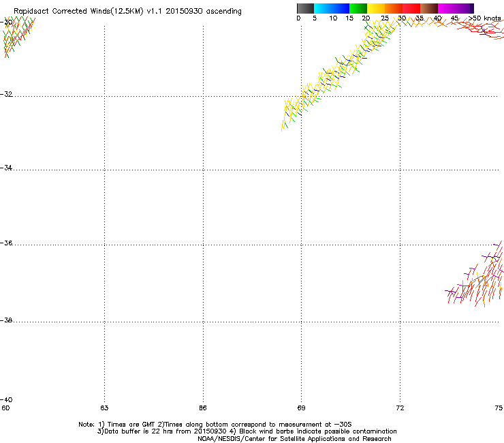Click the legend label '10'

tap(333, 18)
